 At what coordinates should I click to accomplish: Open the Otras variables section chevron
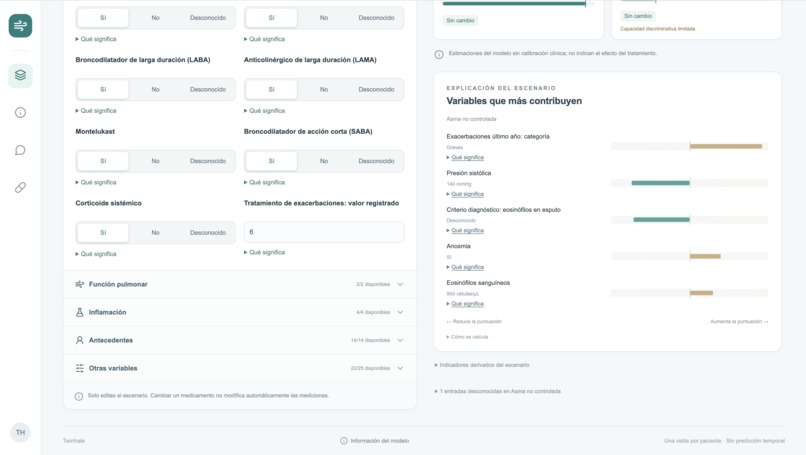(x=400, y=368)
